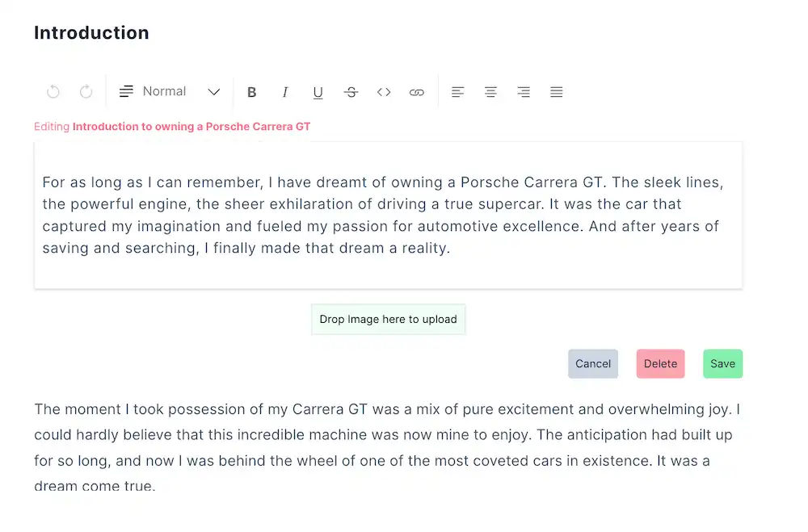The height and width of the screenshot is (532, 808).
Task: Delete this introduction section
Action: 661,363
